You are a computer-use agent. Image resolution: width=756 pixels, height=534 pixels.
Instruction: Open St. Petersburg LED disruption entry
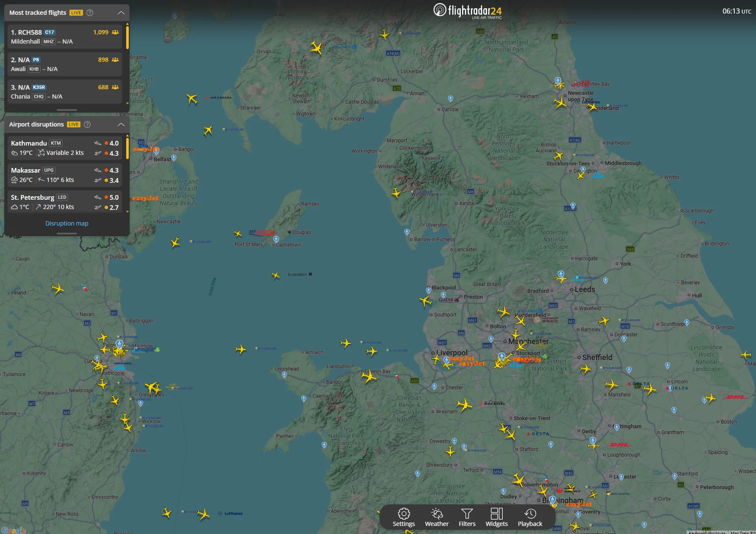64,202
